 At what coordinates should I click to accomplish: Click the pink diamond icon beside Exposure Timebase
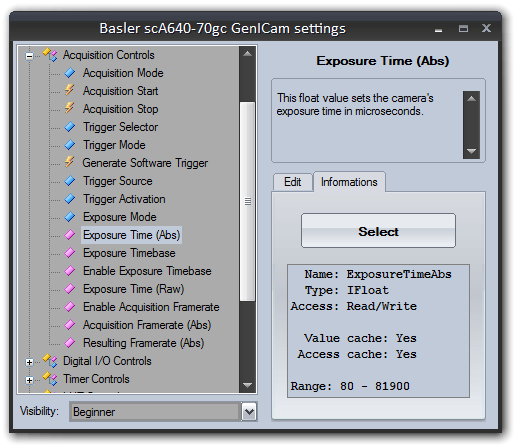(70, 253)
